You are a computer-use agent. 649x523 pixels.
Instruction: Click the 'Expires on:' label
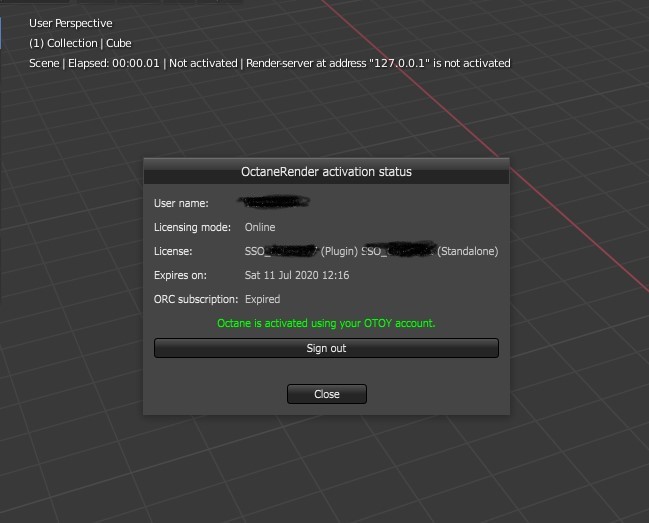pos(180,275)
